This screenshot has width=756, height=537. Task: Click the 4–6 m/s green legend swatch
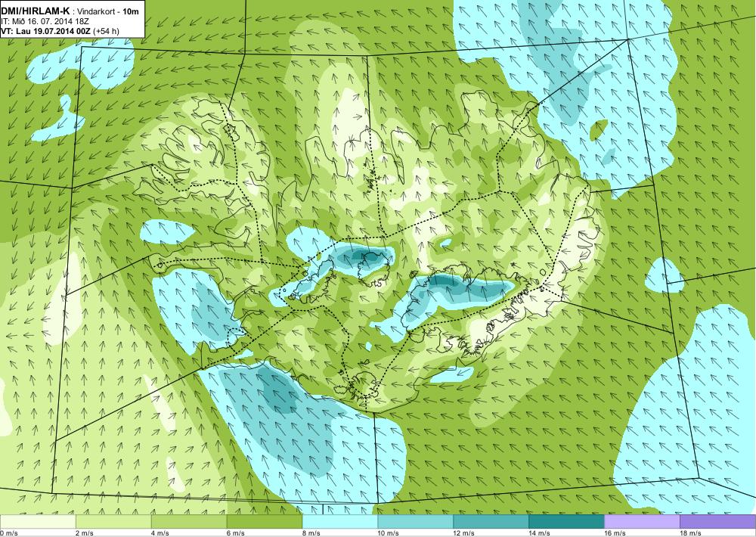pyautogui.click(x=189, y=522)
